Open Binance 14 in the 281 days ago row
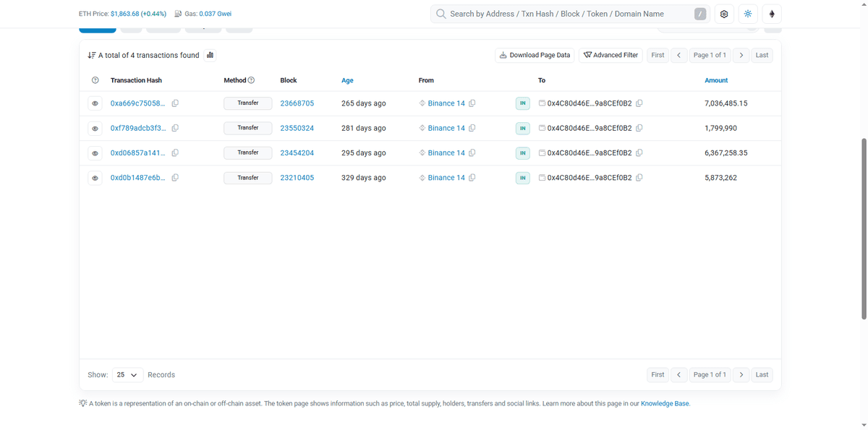The image size is (868, 430). click(446, 128)
